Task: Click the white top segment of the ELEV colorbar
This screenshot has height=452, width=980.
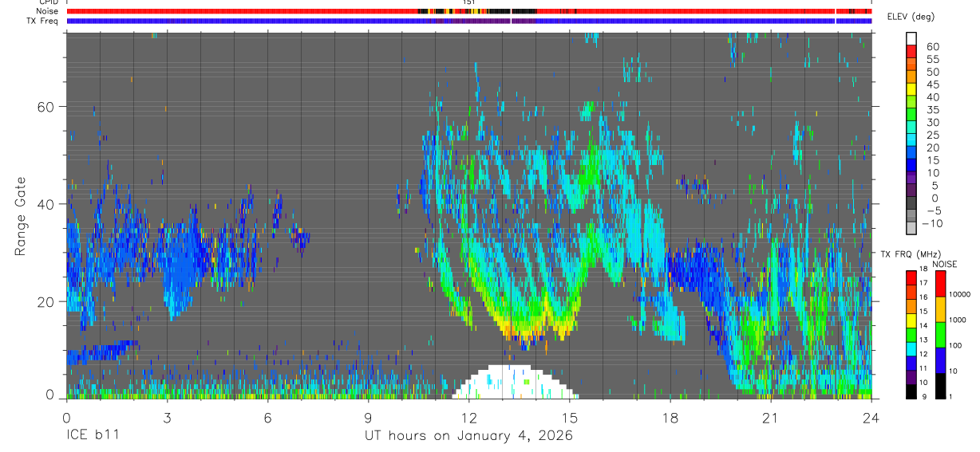Action: [911, 37]
